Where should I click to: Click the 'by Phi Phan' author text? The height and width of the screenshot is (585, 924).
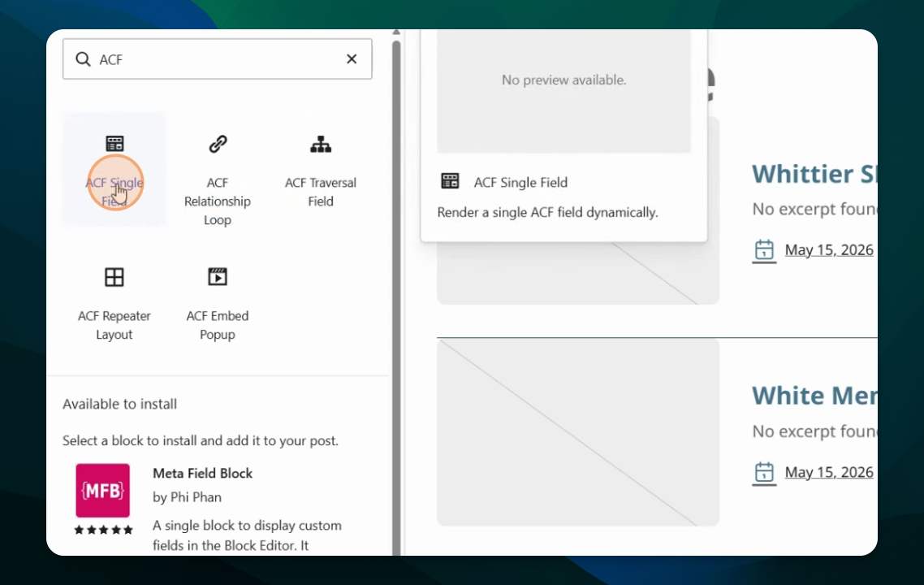tap(187, 497)
